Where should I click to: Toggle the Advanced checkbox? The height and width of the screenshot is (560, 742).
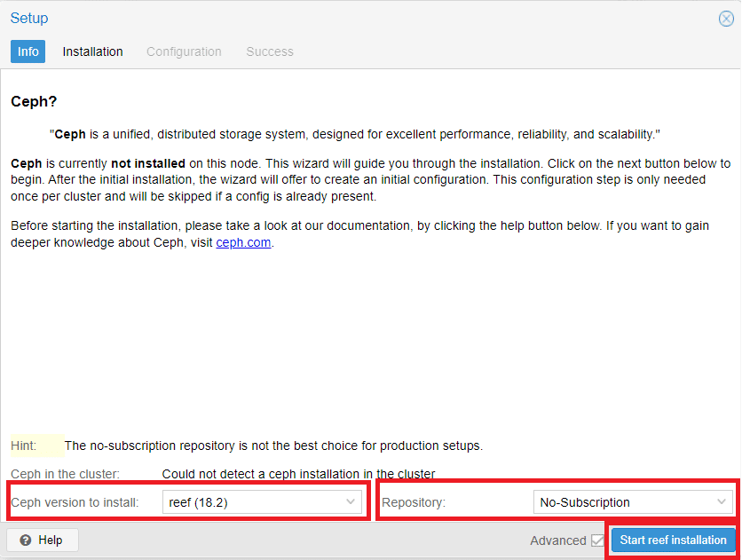pyautogui.click(x=597, y=540)
